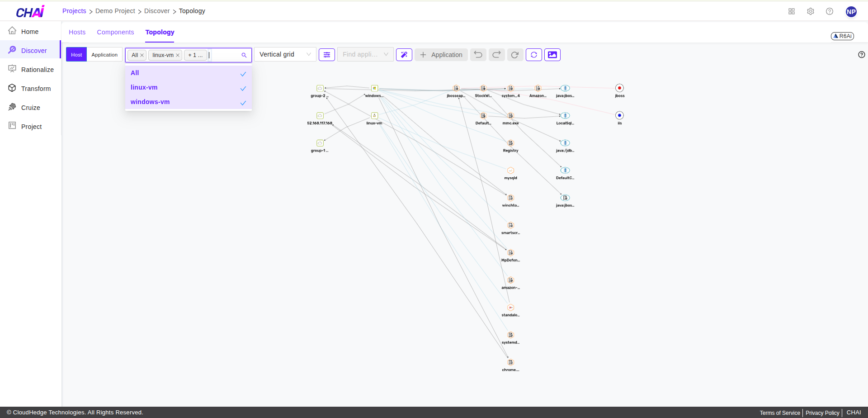
Task: Click the + Application button
Action: coord(441,54)
